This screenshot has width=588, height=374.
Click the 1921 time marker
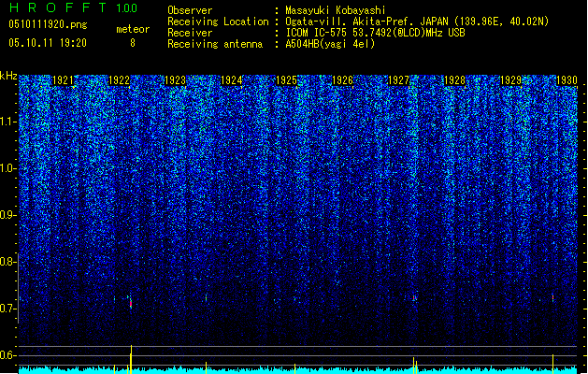(x=63, y=80)
